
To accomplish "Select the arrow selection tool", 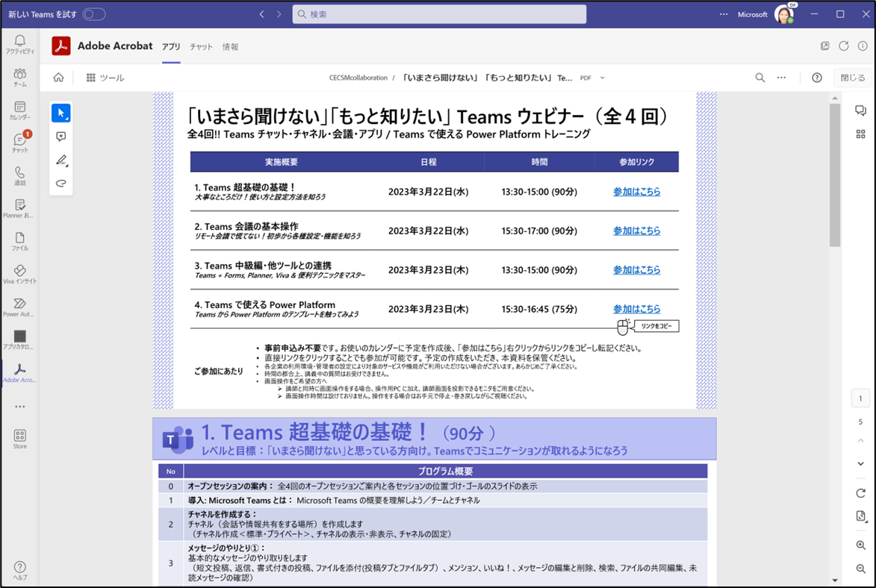I will tap(60, 113).
